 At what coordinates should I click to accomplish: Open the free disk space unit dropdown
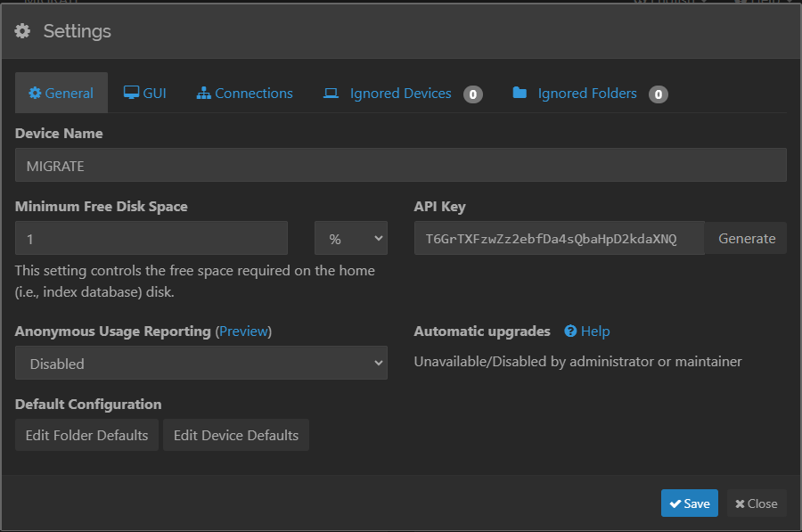351,239
